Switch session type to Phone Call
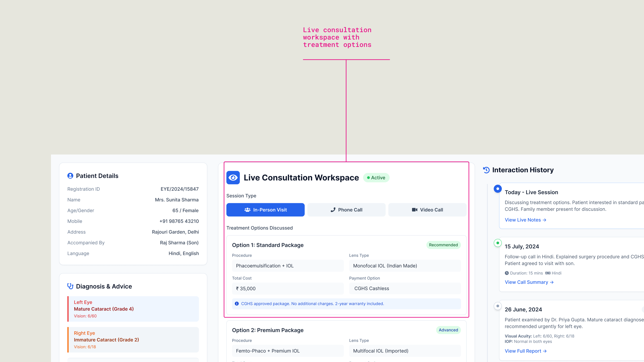This screenshot has height=362, width=644. [x=346, y=210]
